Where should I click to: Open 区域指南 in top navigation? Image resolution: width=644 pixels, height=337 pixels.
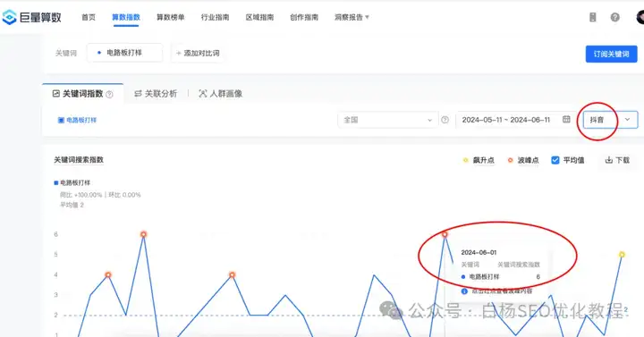(x=259, y=17)
